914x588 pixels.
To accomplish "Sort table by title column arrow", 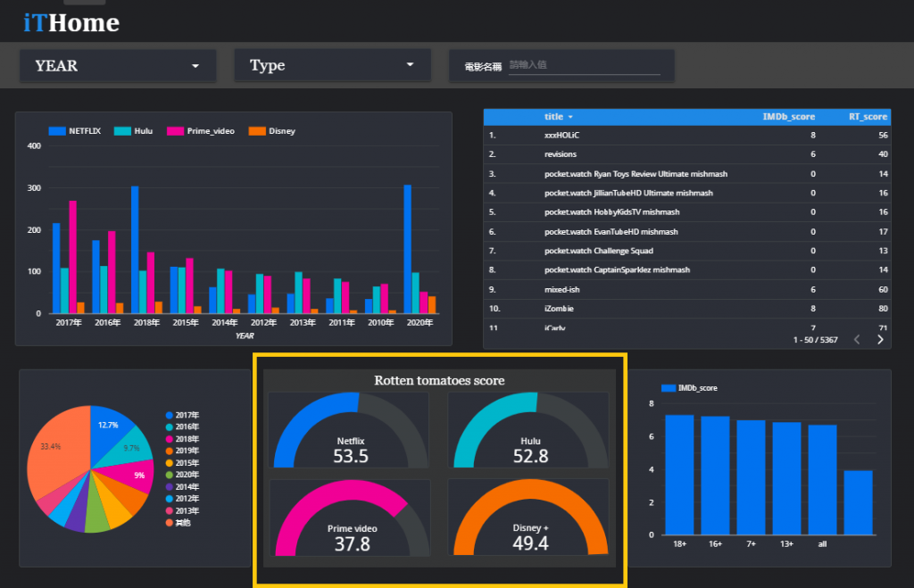I will [x=570, y=117].
